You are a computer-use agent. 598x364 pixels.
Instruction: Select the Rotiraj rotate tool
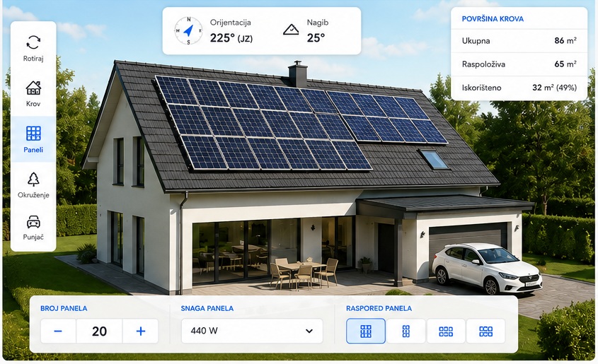[x=33, y=48]
